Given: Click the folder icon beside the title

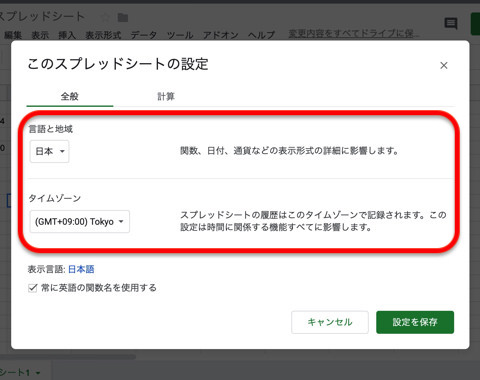Looking at the screenshot, I should (123, 17).
